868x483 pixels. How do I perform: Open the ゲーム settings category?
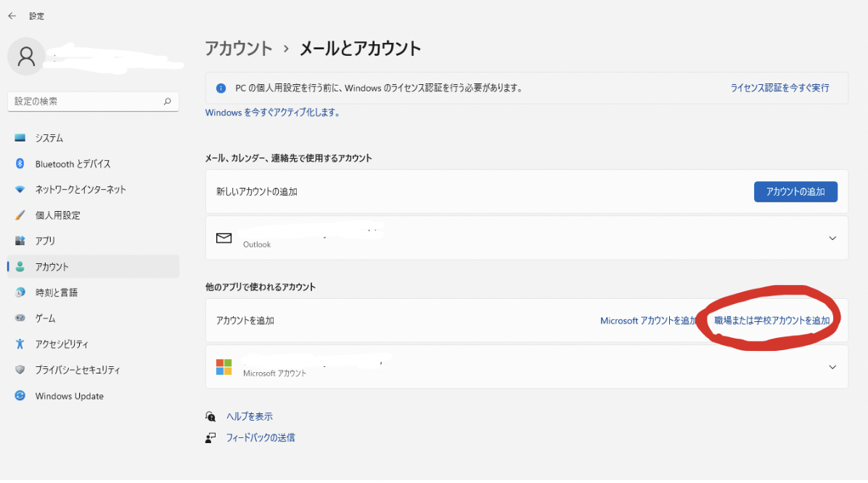click(x=45, y=318)
